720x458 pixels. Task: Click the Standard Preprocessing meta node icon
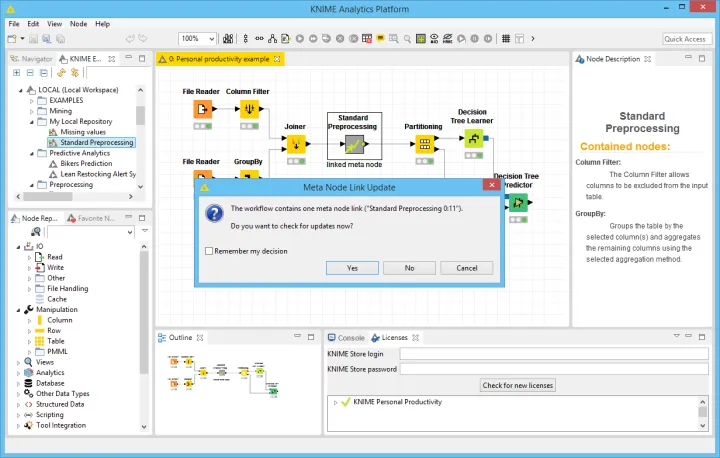(x=354, y=144)
